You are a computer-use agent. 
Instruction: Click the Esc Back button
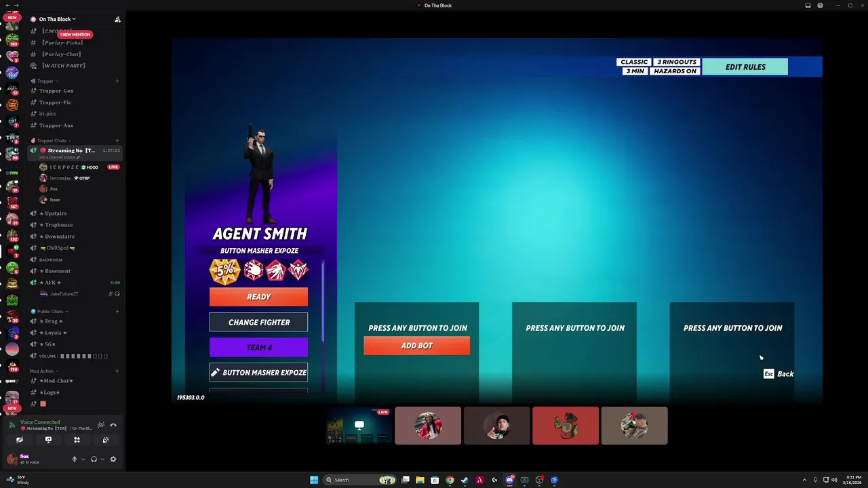(x=778, y=374)
